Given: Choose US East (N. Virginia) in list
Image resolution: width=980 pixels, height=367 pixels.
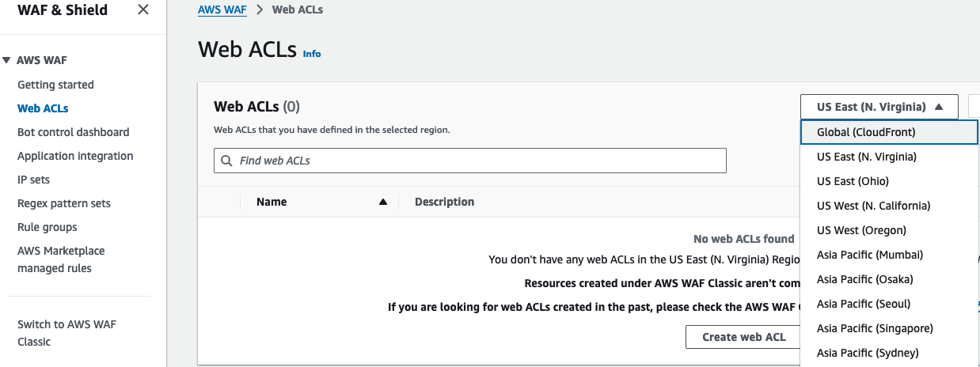Looking at the screenshot, I should (890, 157).
